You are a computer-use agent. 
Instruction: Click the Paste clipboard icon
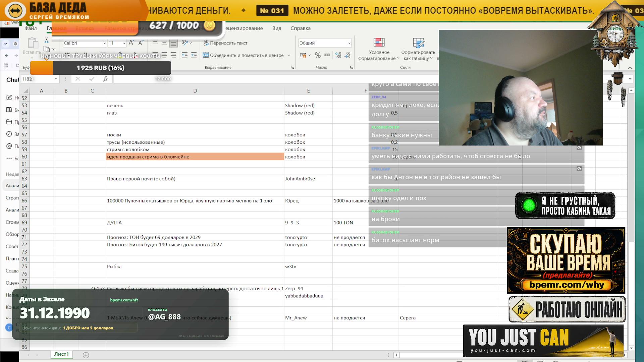coord(33,43)
